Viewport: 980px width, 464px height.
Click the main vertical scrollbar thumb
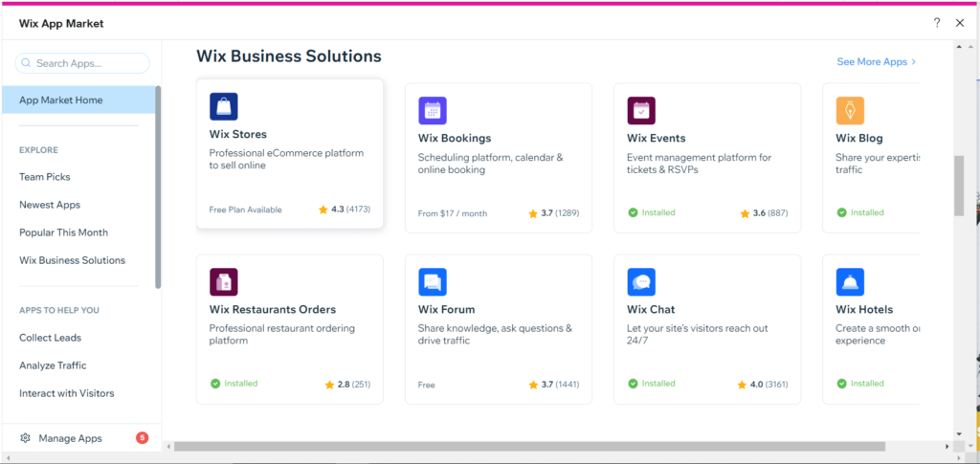point(959,186)
